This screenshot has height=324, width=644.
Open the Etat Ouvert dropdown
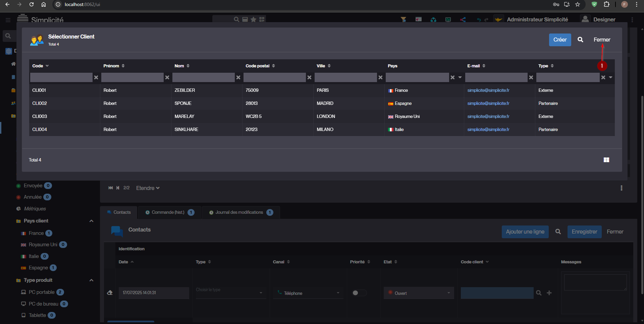(419, 293)
